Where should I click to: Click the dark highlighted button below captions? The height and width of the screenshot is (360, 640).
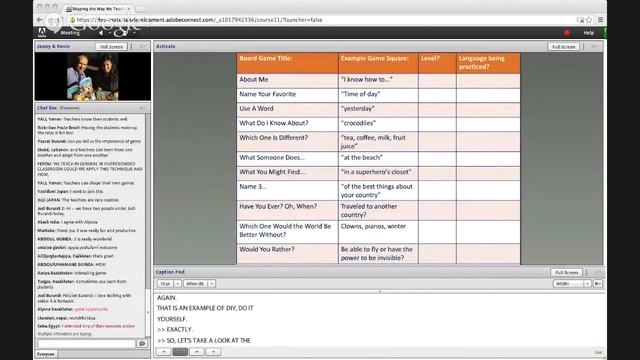(x=180, y=351)
